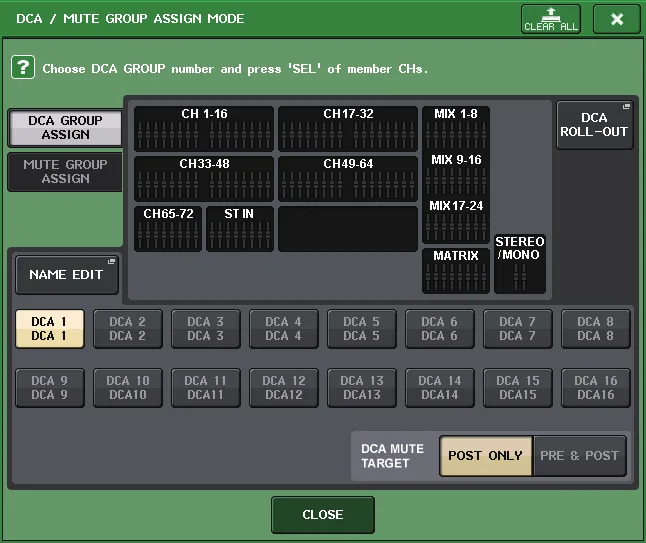Select the CH 1-16 channel block
This screenshot has width=646, height=543.
click(204, 129)
